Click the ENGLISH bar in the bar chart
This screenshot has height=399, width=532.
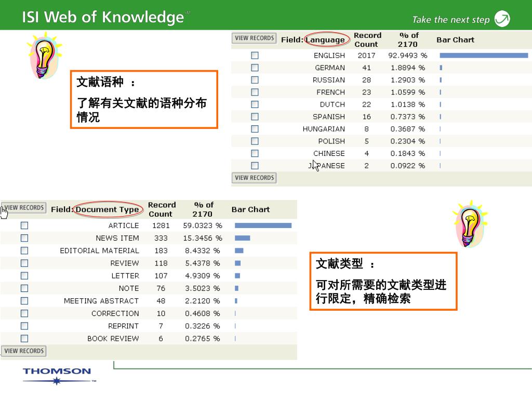484,55
